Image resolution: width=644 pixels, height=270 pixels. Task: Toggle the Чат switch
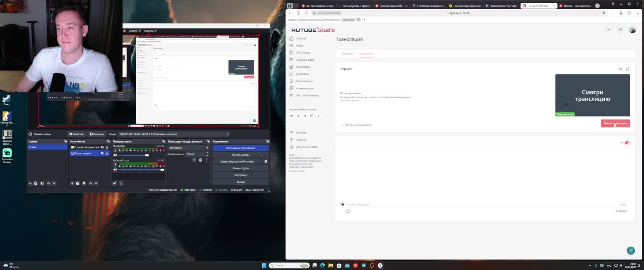[x=627, y=143]
